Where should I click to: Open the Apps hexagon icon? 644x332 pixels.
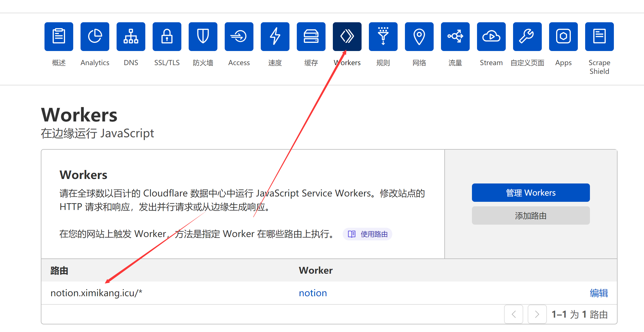click(x=563, y=37)
